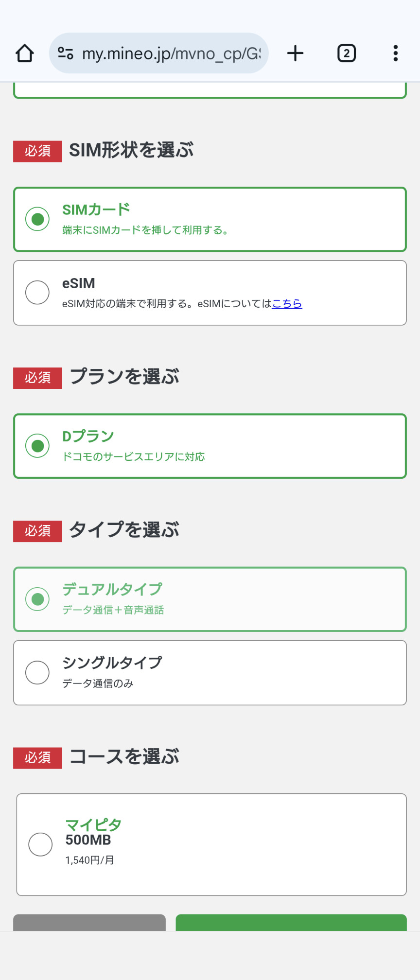Click 必須 badge beside タイプを選ぶ
The image size is (420, 980).
click(x=37, y=531)
